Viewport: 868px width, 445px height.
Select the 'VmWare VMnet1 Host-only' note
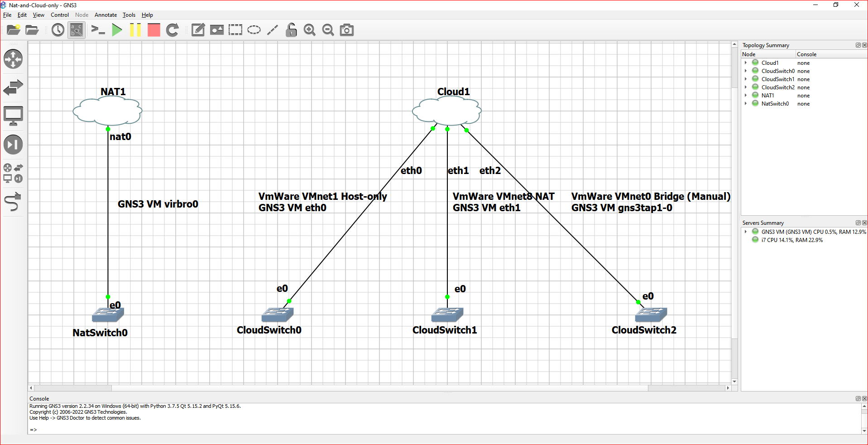coord(322,196)
